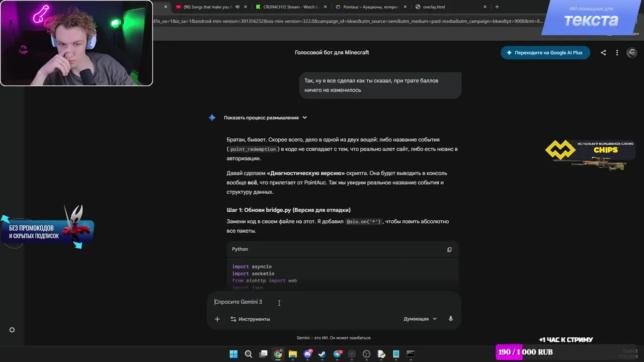This screenshot has width=644, height=362.
Task: Click code line "import socketio"
Action: [x=253, y=274]
